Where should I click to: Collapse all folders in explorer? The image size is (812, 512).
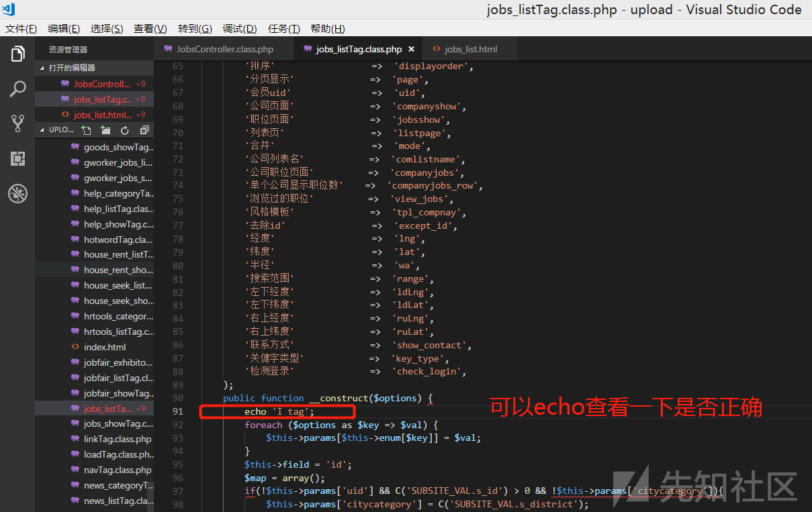pyautogui.click(x=144, y=130)
